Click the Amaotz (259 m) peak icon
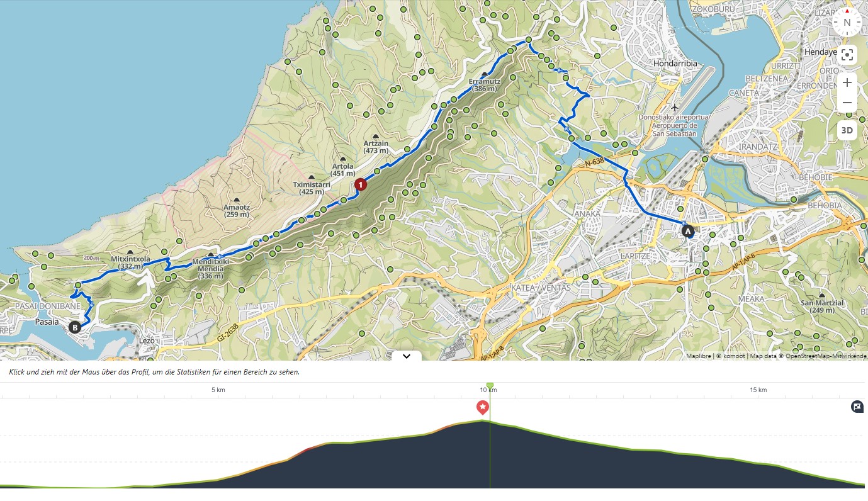This screenshot has width=868, height=501. tap(236, 200)
